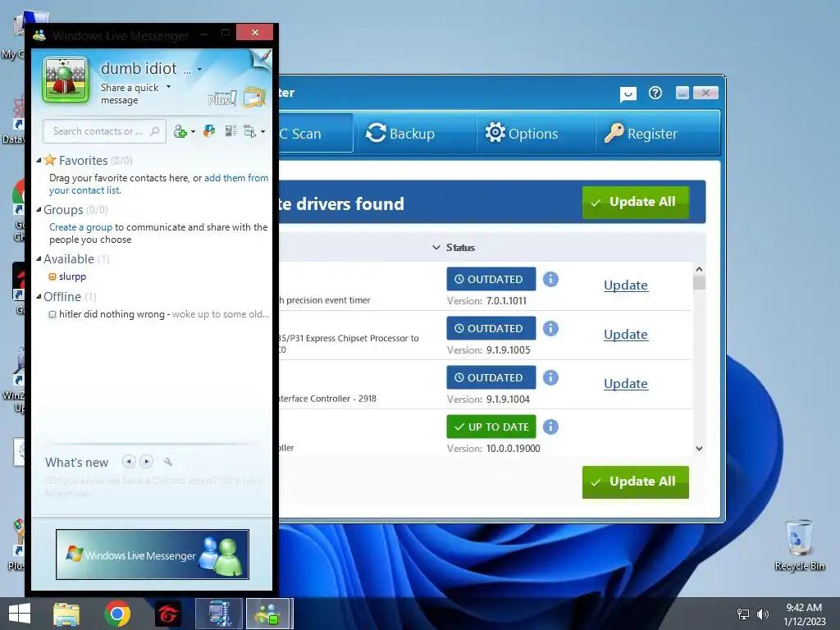The image size is (840, 630).
Task: Collapse the Available contacts section
Action: [39, 258]
